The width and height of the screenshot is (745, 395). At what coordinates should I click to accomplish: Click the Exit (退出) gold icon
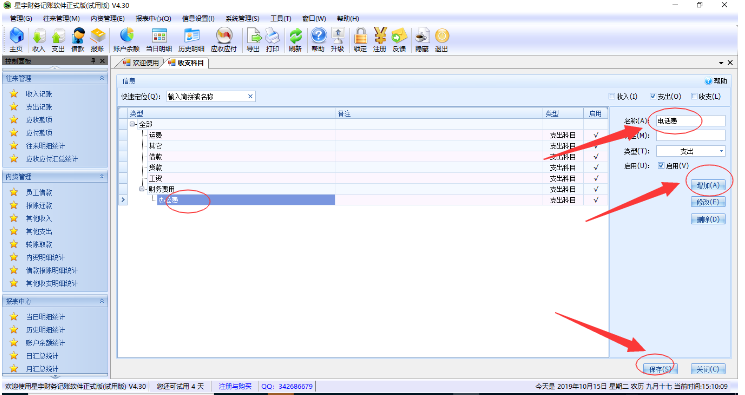[x=441, y=39]
